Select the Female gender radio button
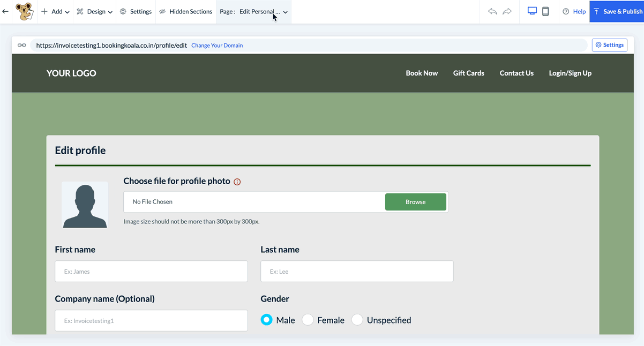 point(308,320)
